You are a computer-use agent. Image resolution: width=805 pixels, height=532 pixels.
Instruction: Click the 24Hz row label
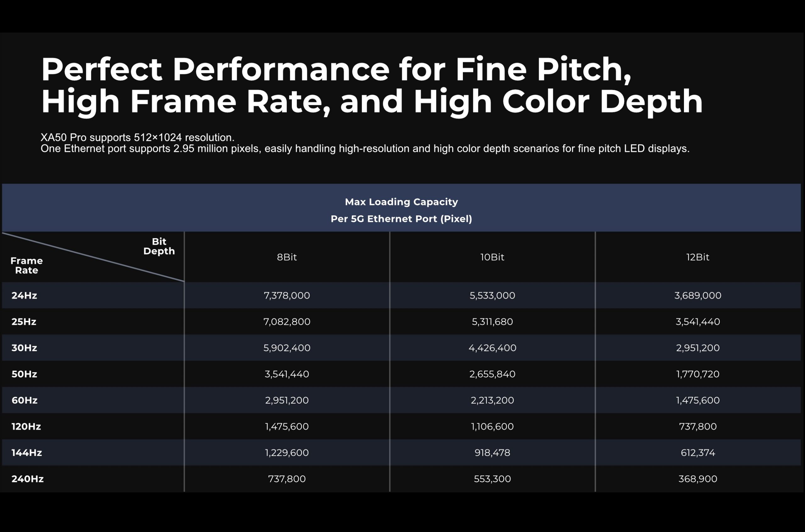click(x=24, y=296)
